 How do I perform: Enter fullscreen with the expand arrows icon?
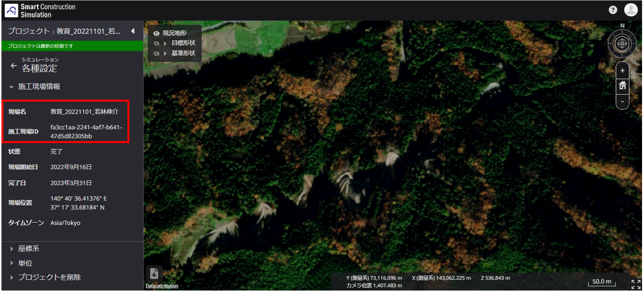tap(636, 284)
